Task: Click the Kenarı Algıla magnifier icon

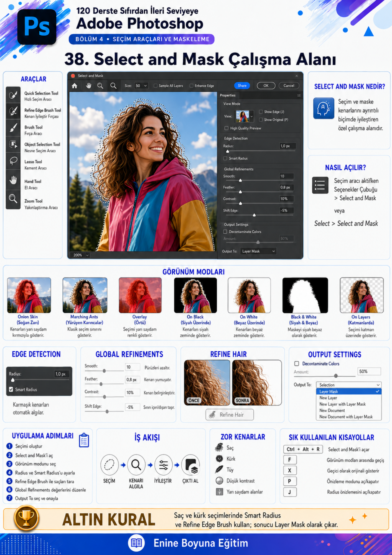Action: pyautogui.click(x=136, y=465)
